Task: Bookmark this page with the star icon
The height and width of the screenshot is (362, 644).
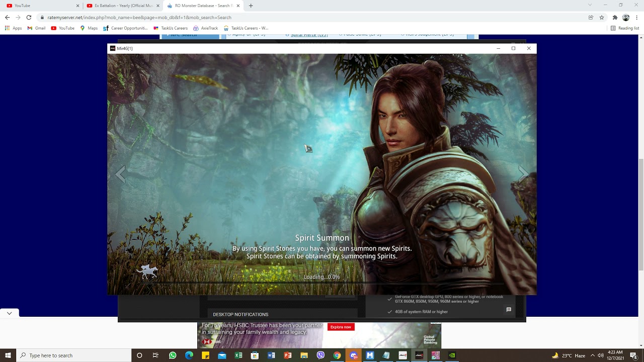Action: click(602, 17)
